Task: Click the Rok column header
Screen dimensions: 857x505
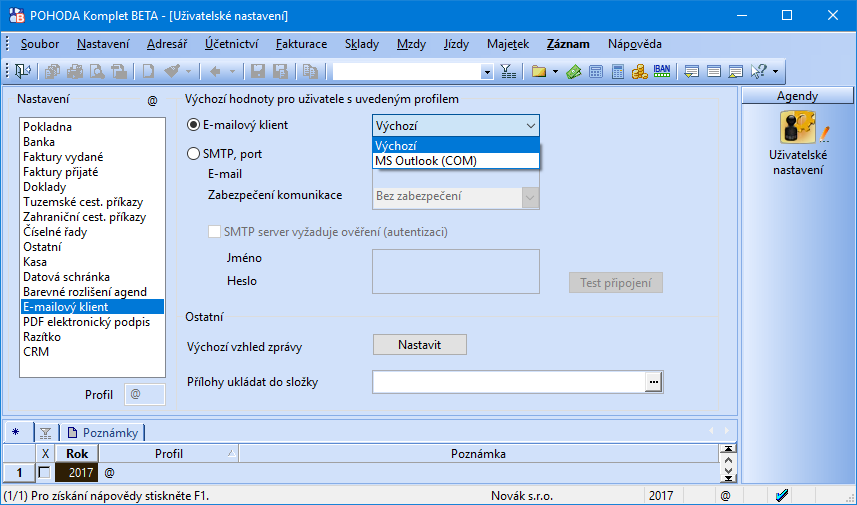Action: [x=77, y=454]
